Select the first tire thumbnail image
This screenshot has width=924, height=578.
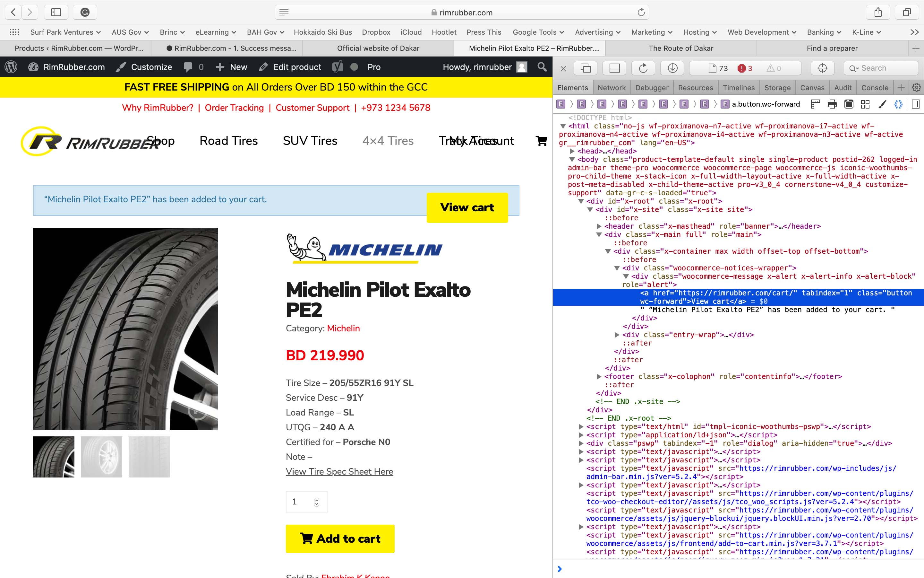pyautogui.click(x=54, y=457)
